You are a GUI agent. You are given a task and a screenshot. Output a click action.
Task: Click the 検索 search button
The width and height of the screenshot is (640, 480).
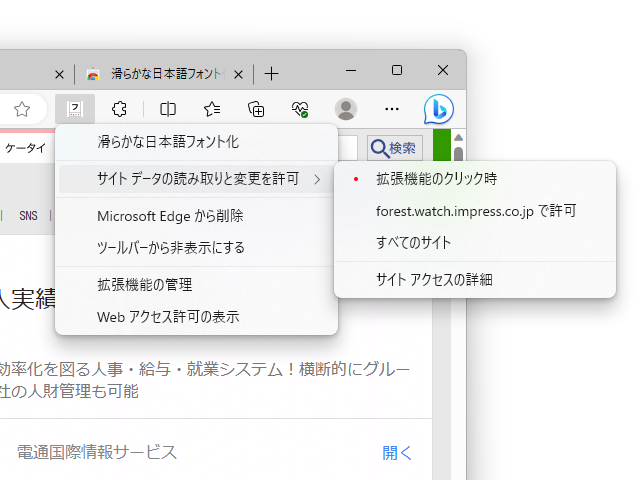coord(394,148)
